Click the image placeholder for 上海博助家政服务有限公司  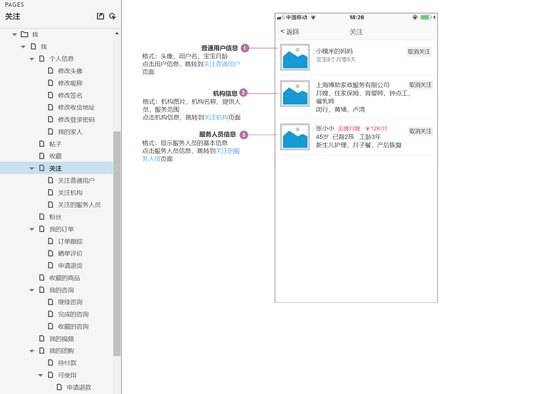tap(295, 93)
